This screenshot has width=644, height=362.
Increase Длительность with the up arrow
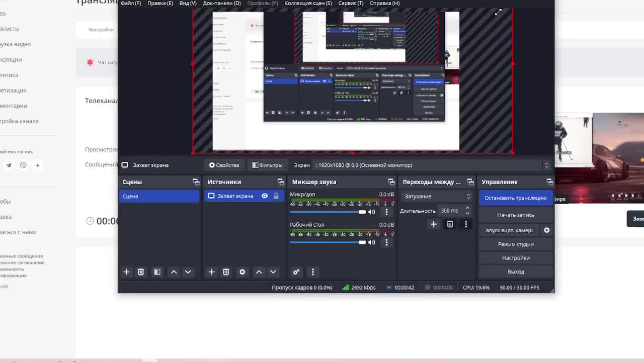pos(467,208)
